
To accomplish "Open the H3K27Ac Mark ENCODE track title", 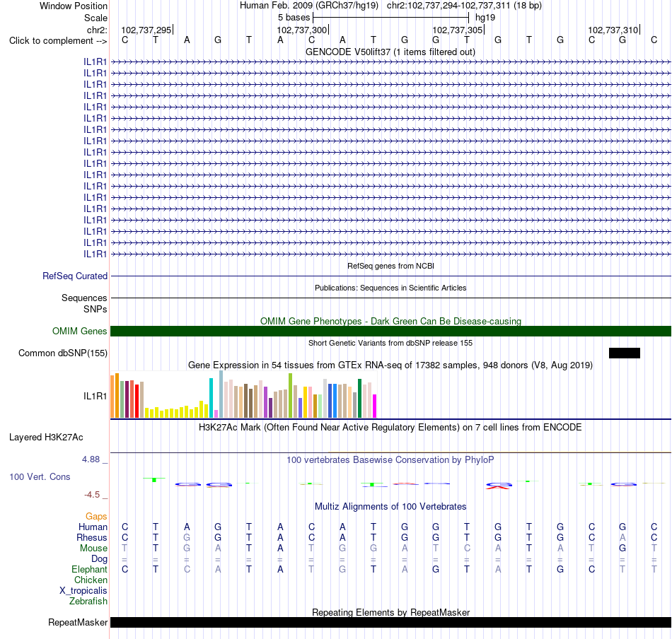I will tap(390, 428).
